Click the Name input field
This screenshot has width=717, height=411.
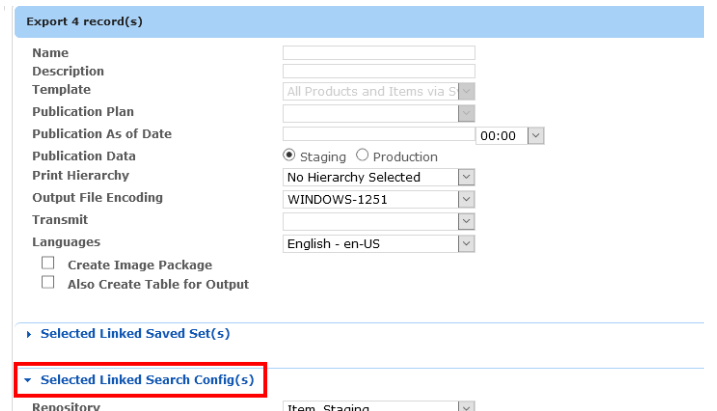tap(379, 53)
